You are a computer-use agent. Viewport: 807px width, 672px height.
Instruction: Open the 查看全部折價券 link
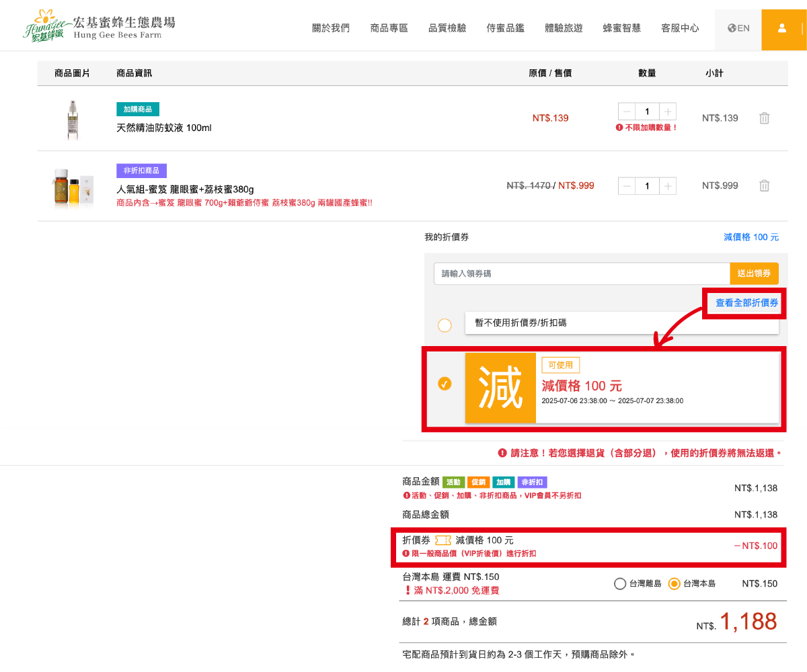[x=746, y=303]
